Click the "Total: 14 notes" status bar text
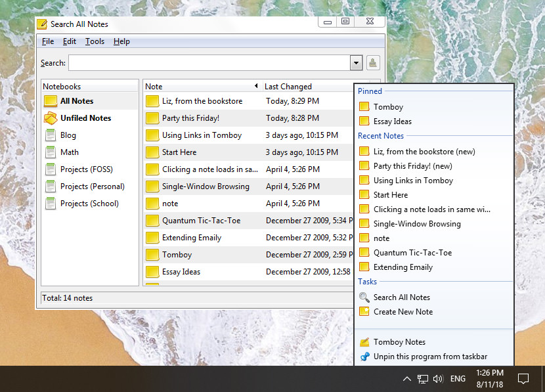Image resolution: width=545 pixels, height=392 pixels. click(x=68, y=298)
